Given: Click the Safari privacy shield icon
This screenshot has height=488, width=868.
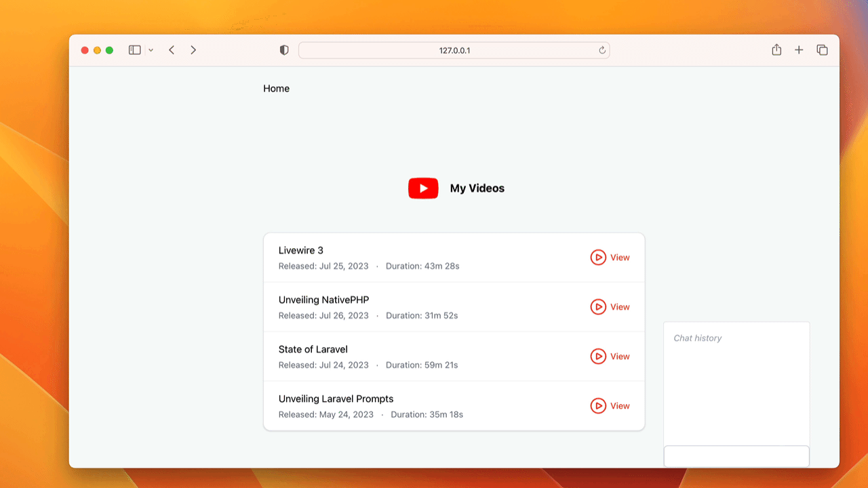Looking at the screenshot, I should pos(284,50).
